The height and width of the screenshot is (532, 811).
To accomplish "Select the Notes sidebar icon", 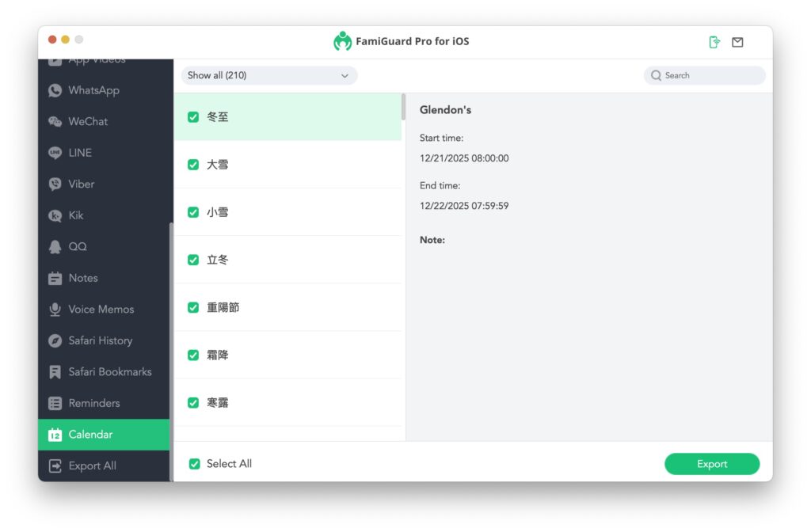I will click(x=55, y=278).
